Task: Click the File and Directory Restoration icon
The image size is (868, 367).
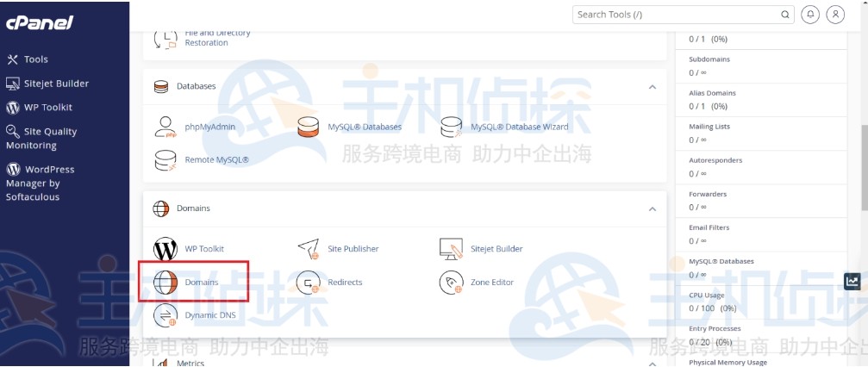Action: [165, 38]
